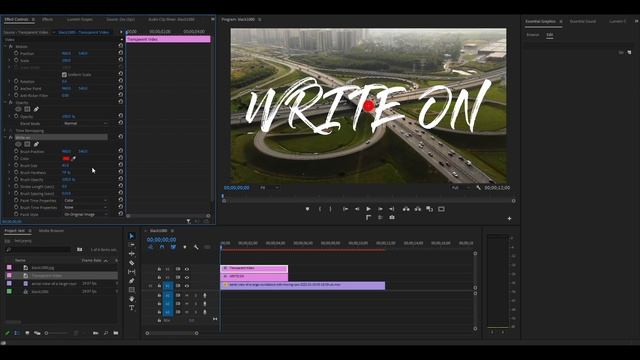Open the Paint Time Properties dropdown
640x360 pixels.
point(86,200)
